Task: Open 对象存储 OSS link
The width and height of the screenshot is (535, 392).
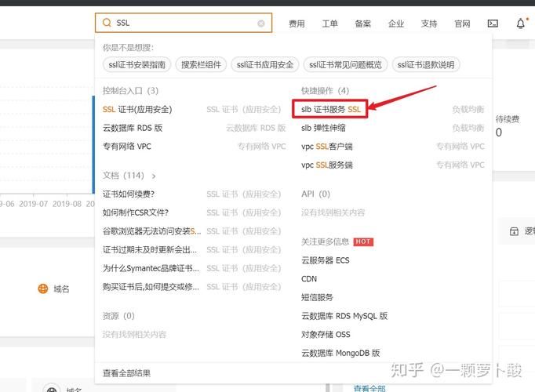Action: [x=326, y=335]
